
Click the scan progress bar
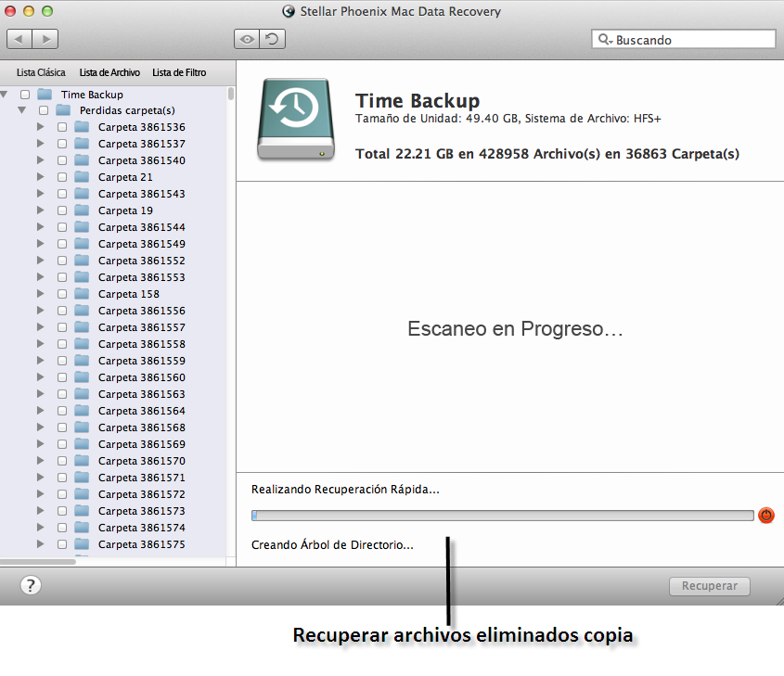click(503, 516)
